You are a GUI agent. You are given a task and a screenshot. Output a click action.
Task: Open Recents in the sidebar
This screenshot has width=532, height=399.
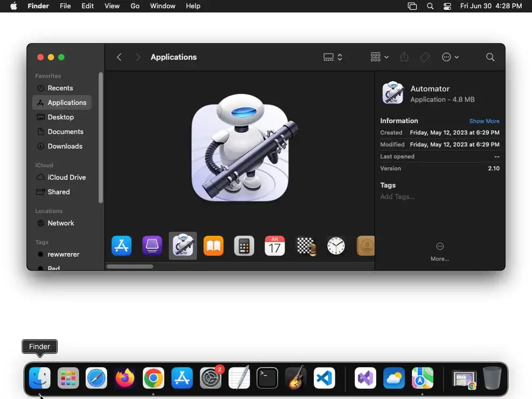tap(62, 88)
